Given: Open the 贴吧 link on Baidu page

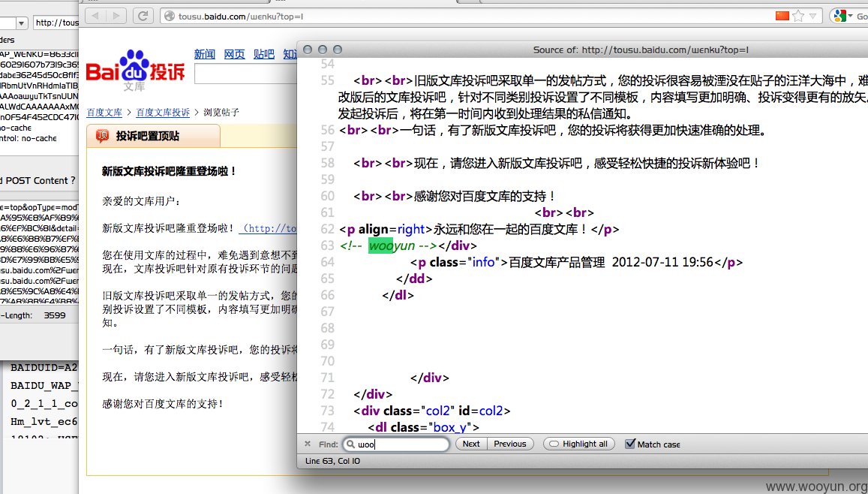Looking at the screenshot, I should [x=263, y=54].
